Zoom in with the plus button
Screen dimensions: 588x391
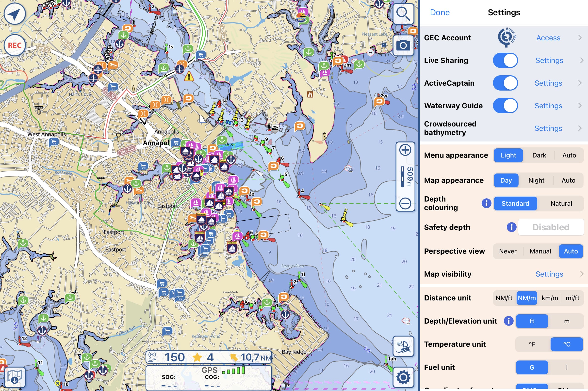tap(405, 150)
